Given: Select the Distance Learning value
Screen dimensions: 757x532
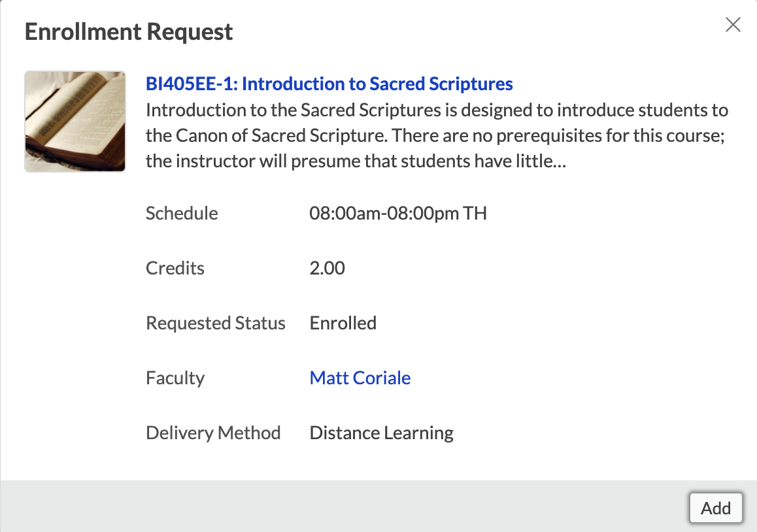Looking at the screenshot, I should [381, 433].
